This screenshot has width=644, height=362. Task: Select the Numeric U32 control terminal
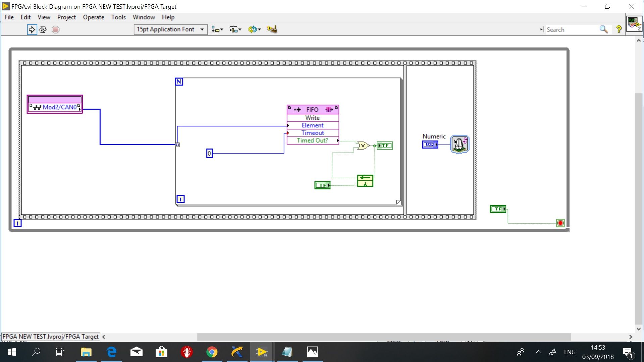(x=430, y=144)
